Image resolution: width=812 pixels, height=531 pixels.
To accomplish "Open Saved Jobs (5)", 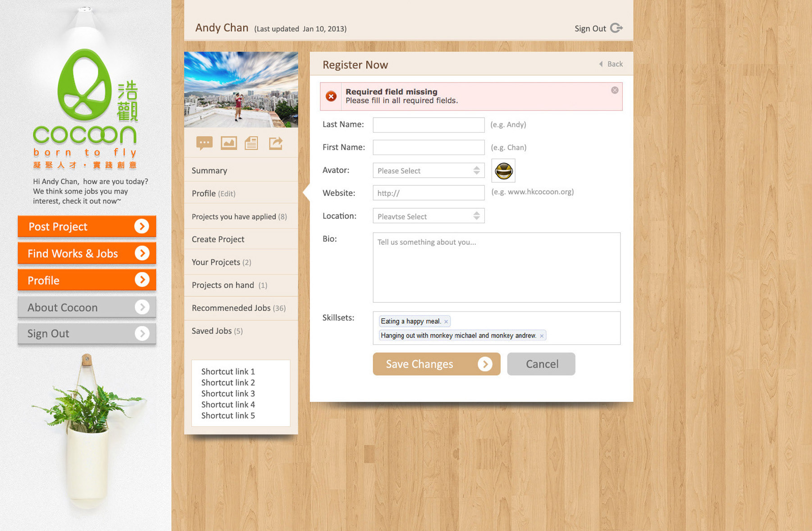I will tap(241, 331).
